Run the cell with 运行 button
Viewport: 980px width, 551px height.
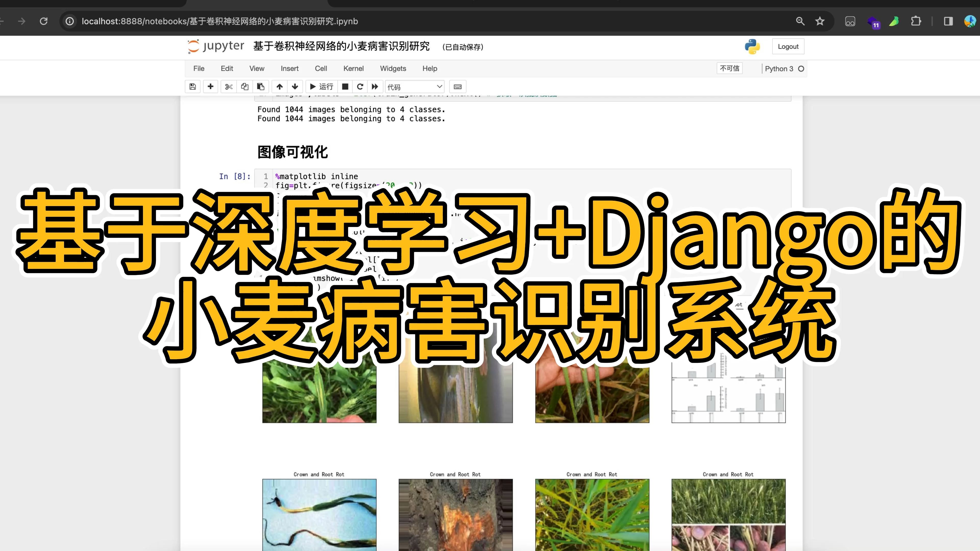[322, 87]
